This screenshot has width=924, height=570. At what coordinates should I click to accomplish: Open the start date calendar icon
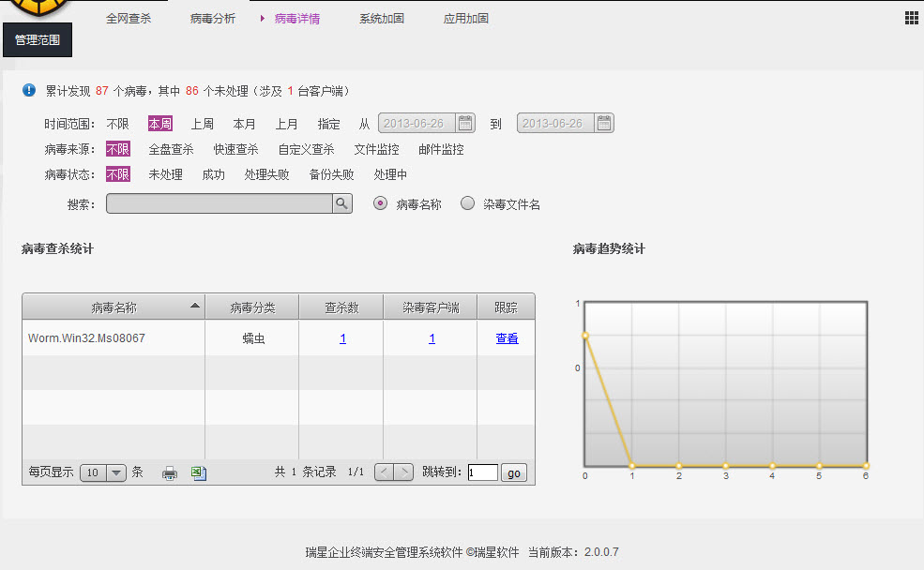tap(465, 123)
